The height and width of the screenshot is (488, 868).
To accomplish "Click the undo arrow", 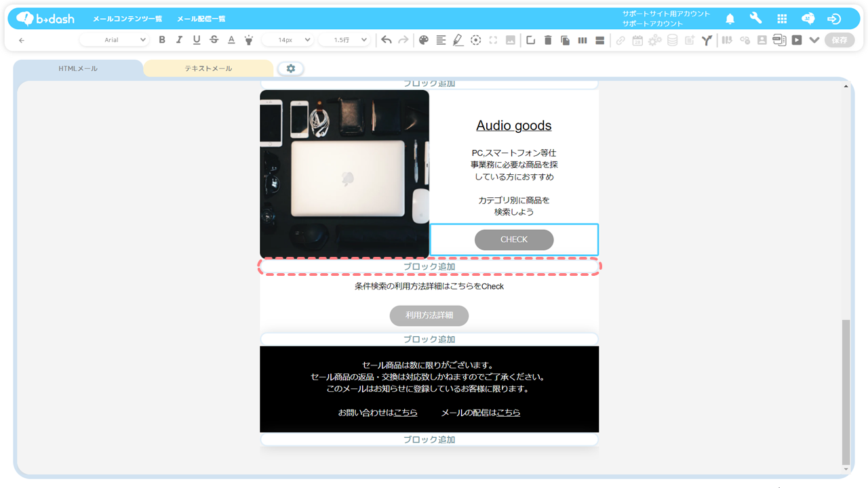I will (387, 40).
